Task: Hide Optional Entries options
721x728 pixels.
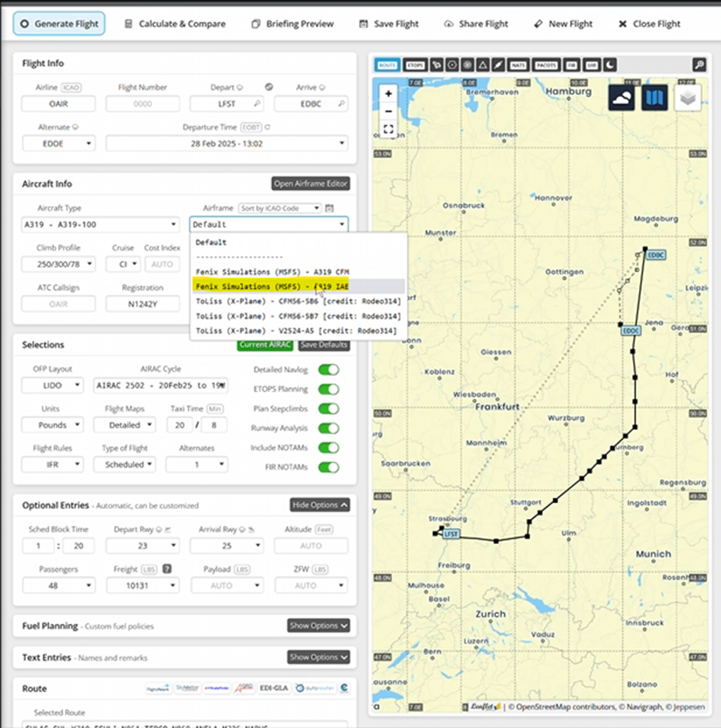Action: (320, 505)
